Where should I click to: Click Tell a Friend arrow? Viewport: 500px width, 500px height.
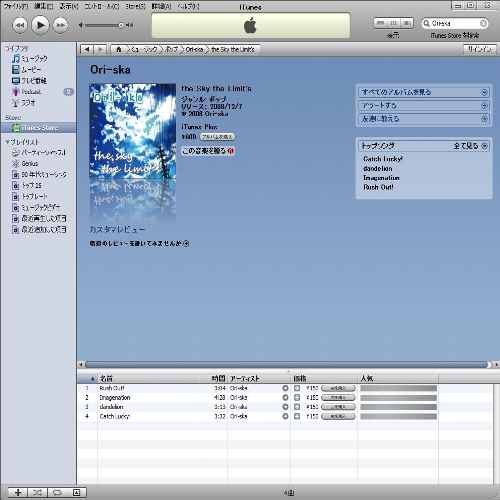[x=485, y=119]
